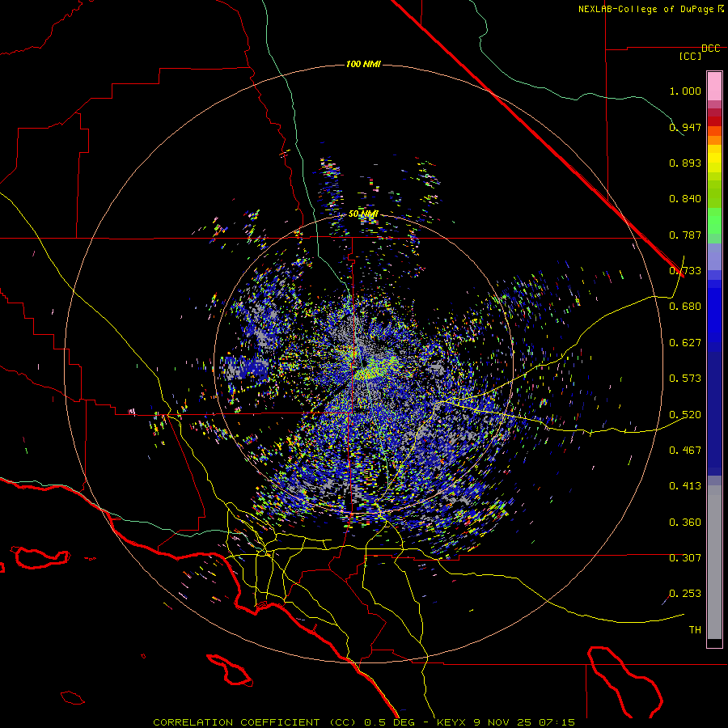Click the 0.627 color scale value
This screenshot has width=728, height=728.
685,343
